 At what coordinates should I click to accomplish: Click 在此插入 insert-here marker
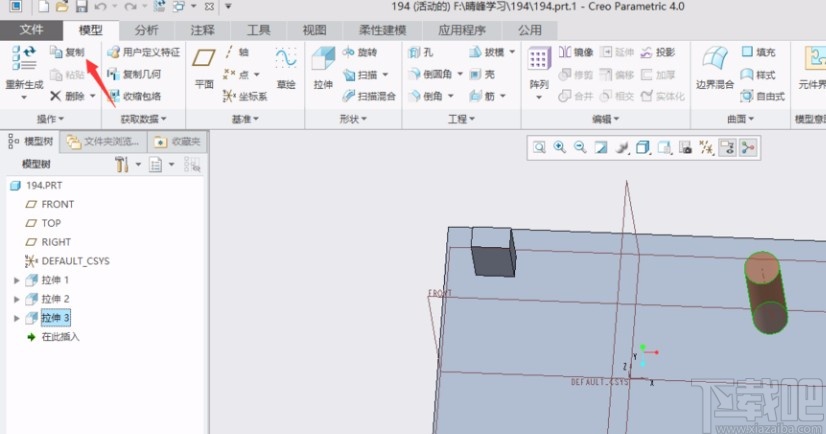pyautogui.click(x=53, y=337)
